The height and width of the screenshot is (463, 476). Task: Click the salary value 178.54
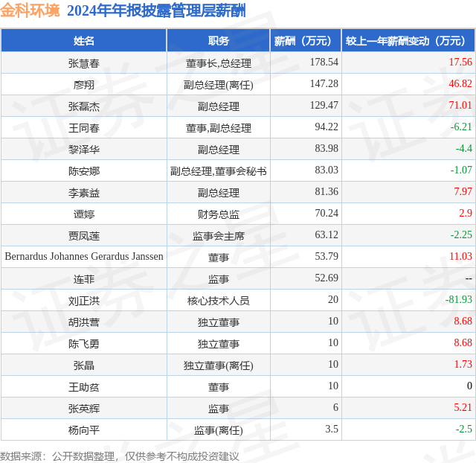tap(324, 63)
